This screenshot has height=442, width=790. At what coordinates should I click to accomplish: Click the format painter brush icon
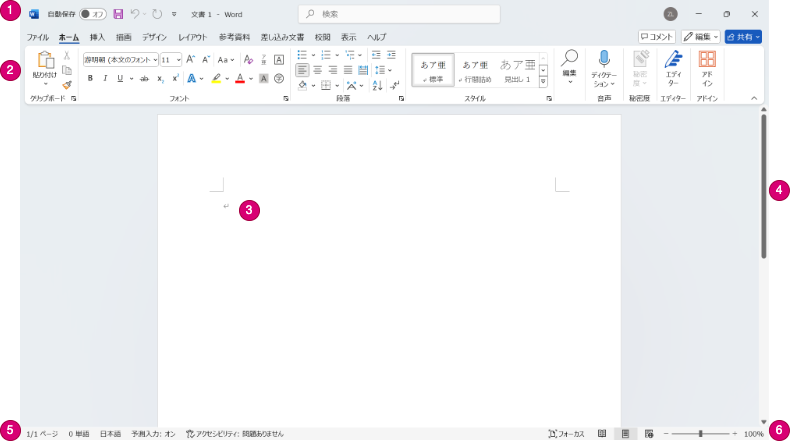[66, 86]
